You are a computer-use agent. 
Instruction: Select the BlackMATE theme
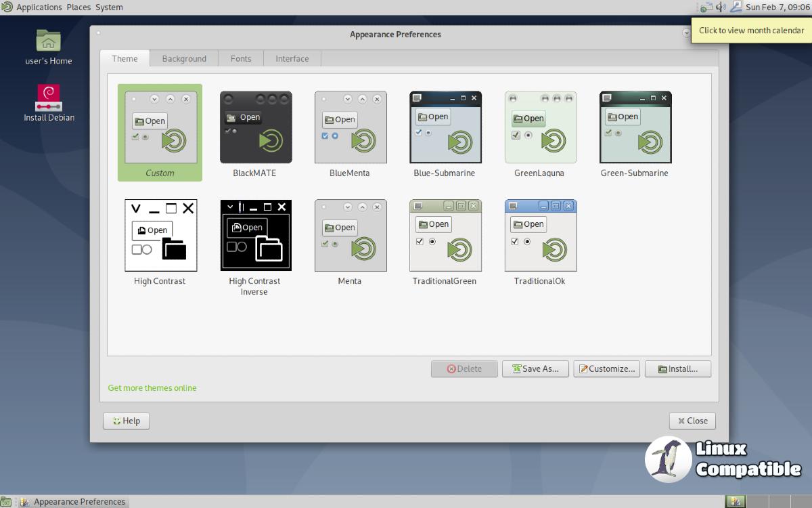pyautogui.click(x=256, y=128)
